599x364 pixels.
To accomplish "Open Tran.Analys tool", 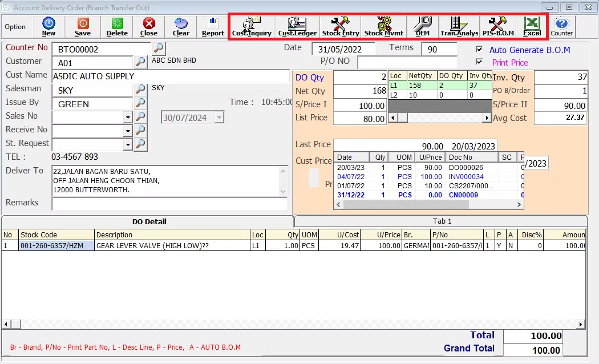I will pyautogui.click(x=459, y=27).
